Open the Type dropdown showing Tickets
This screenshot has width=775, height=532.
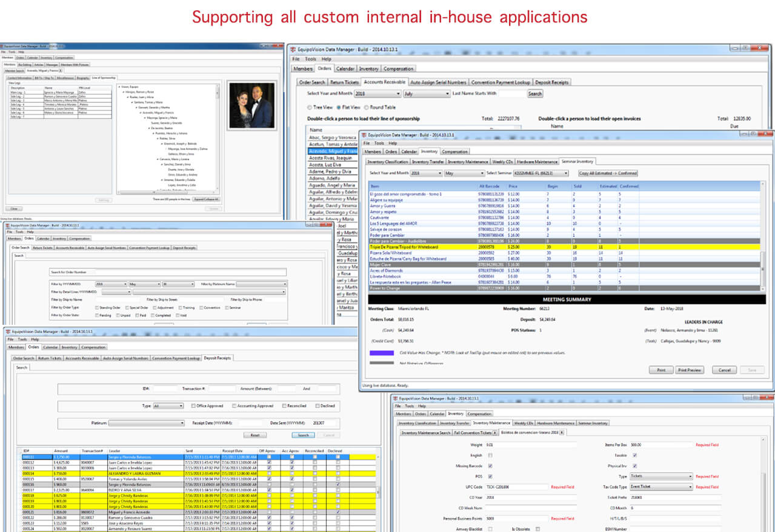(x=661, y=476)
